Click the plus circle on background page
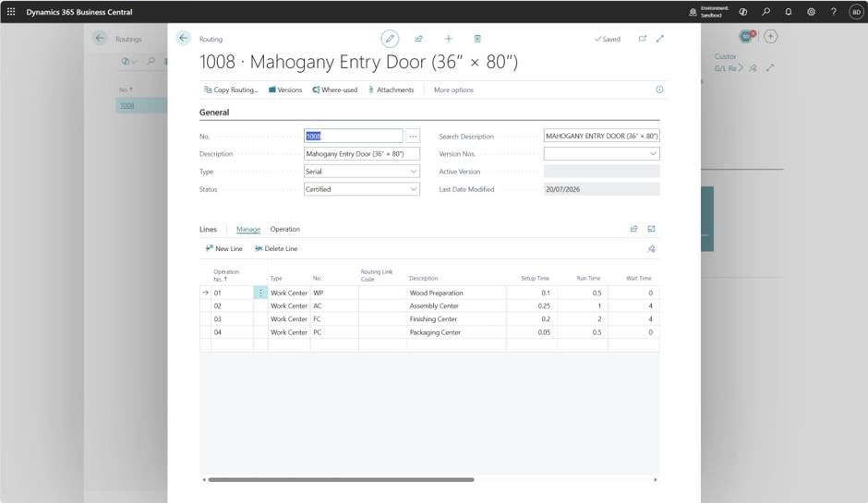This screenshot has height=503, width=868. tap(770, 37)
